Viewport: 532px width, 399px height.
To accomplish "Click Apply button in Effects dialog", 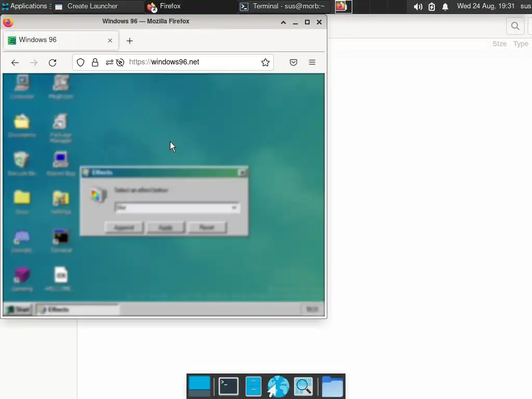I will click(x=166, y=228).
